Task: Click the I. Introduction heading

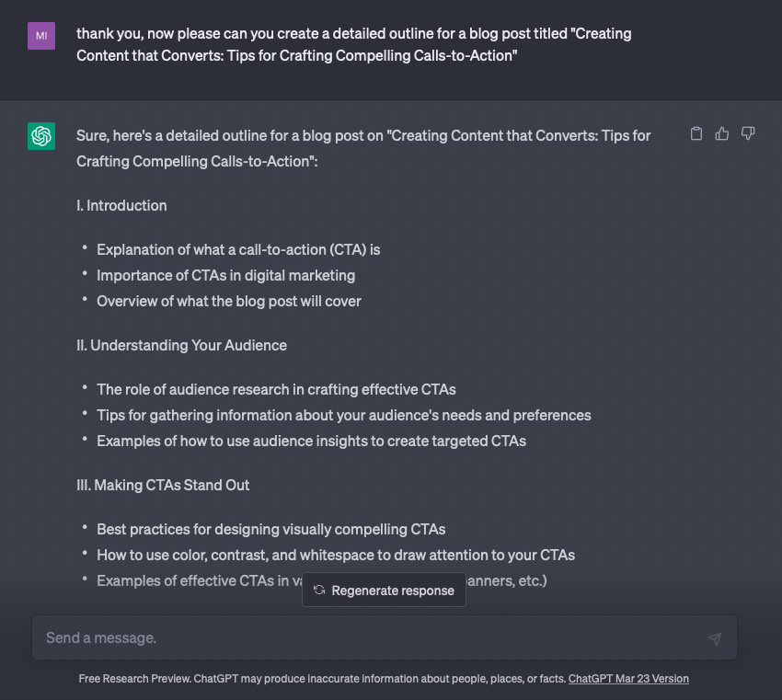Action: [x=121, y=205]
